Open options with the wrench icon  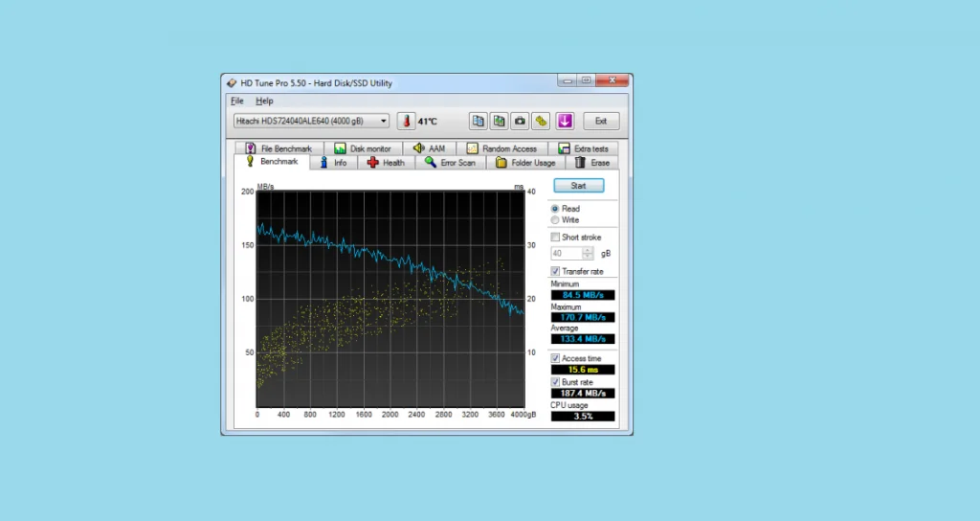pyautogui.click(x=541, y=121)
